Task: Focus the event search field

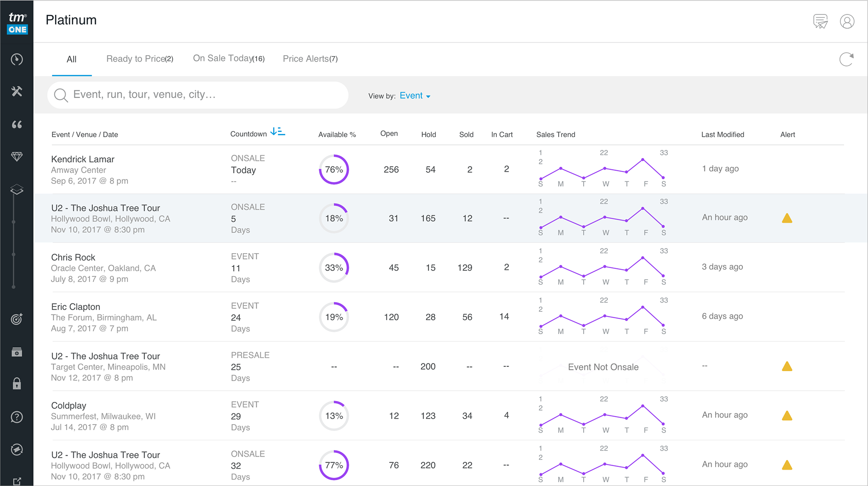Action: coord(198,95)
